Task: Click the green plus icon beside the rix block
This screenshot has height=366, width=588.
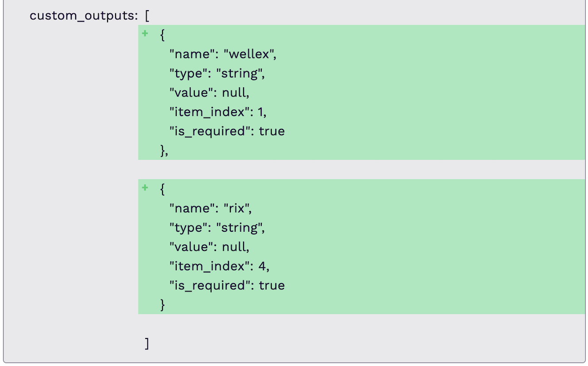Action: 144,188
